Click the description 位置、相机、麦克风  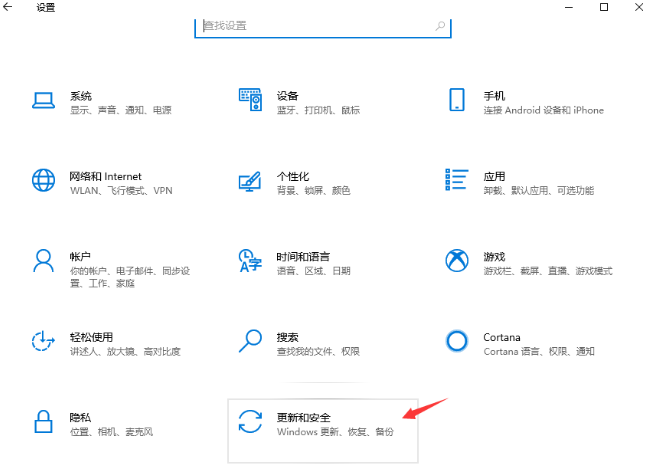(x=111, y=432)
